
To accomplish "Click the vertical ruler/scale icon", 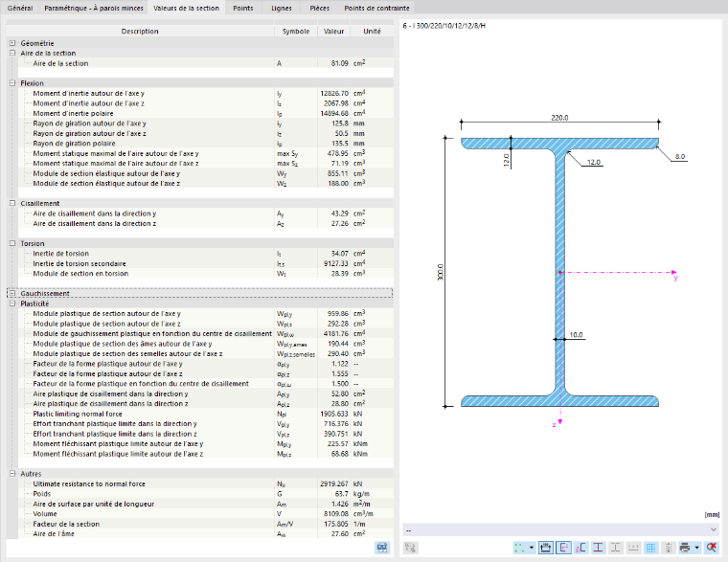I will (668, 548).
